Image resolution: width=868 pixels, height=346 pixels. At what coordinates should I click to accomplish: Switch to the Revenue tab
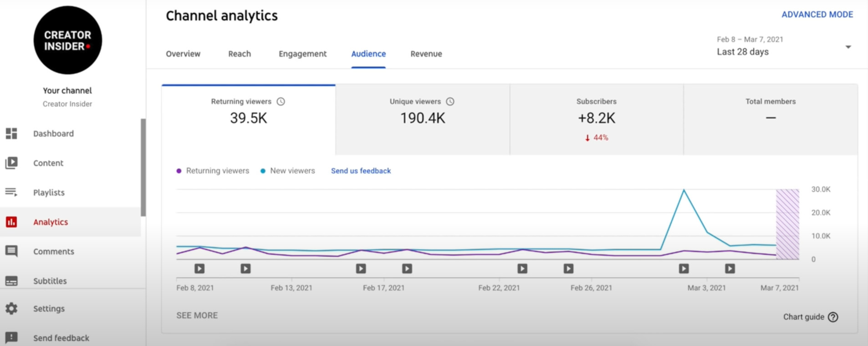(426, 54)
